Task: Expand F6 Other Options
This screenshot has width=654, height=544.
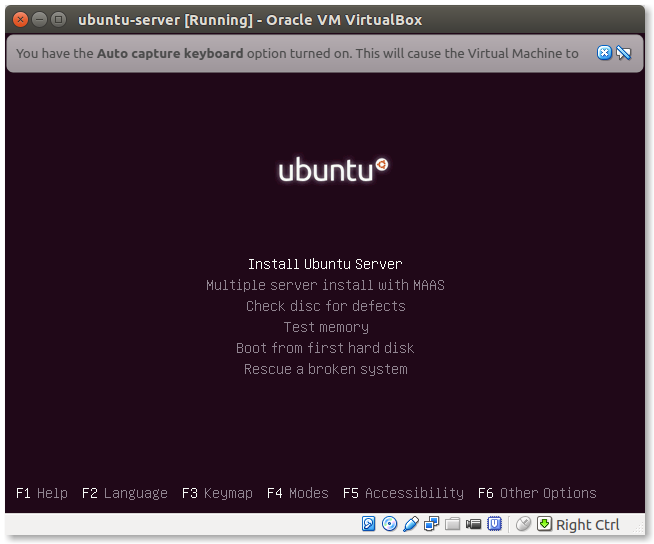Action: (x=537, y=493)
